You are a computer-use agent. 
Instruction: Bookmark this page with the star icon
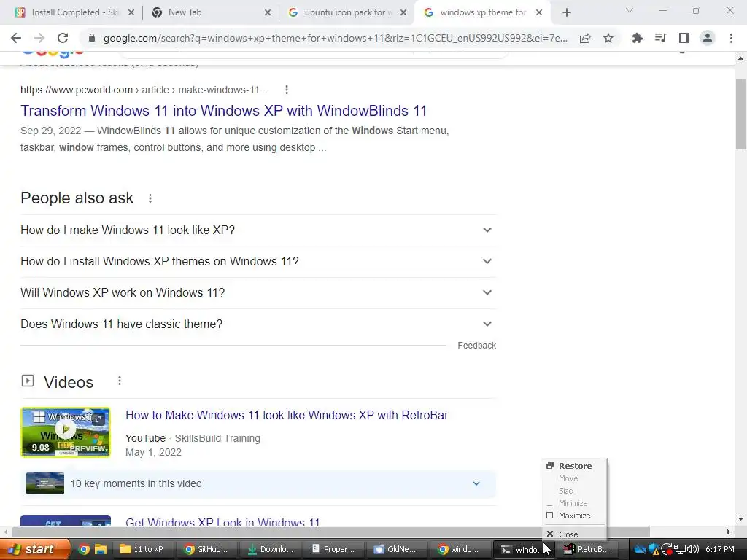coord(608,38)
